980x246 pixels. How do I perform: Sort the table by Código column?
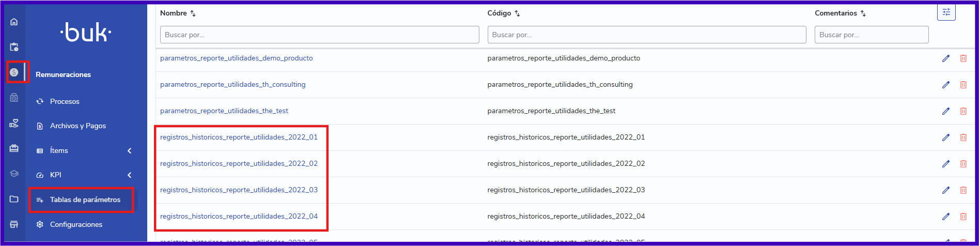(517, 13)
